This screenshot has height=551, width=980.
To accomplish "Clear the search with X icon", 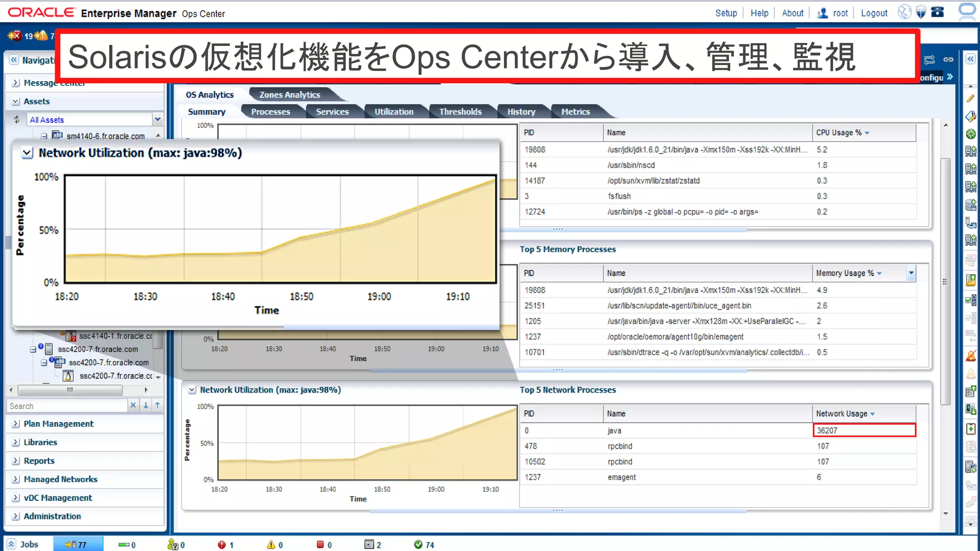I will click(x=133, y=406).
